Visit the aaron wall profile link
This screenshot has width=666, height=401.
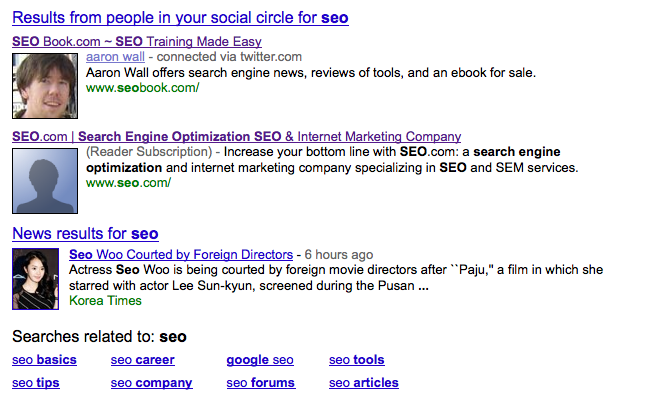[115, 57]
